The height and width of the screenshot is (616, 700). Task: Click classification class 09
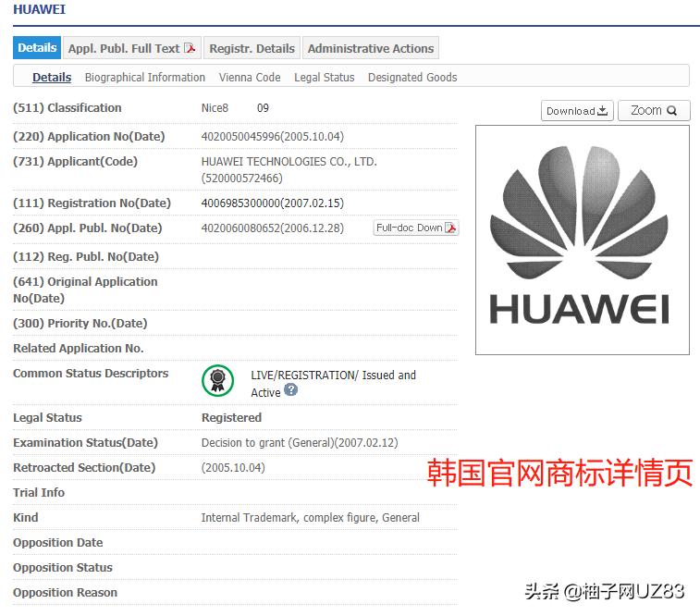click(263, 108)
